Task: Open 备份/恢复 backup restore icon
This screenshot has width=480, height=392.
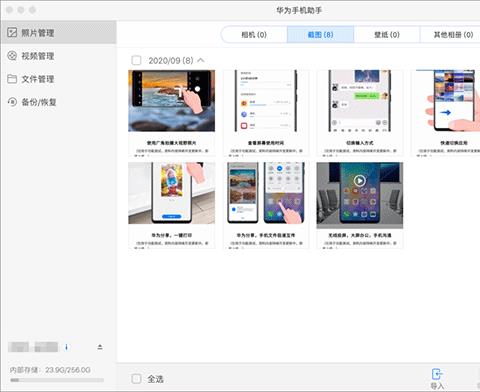Action: tap(12, 102)
